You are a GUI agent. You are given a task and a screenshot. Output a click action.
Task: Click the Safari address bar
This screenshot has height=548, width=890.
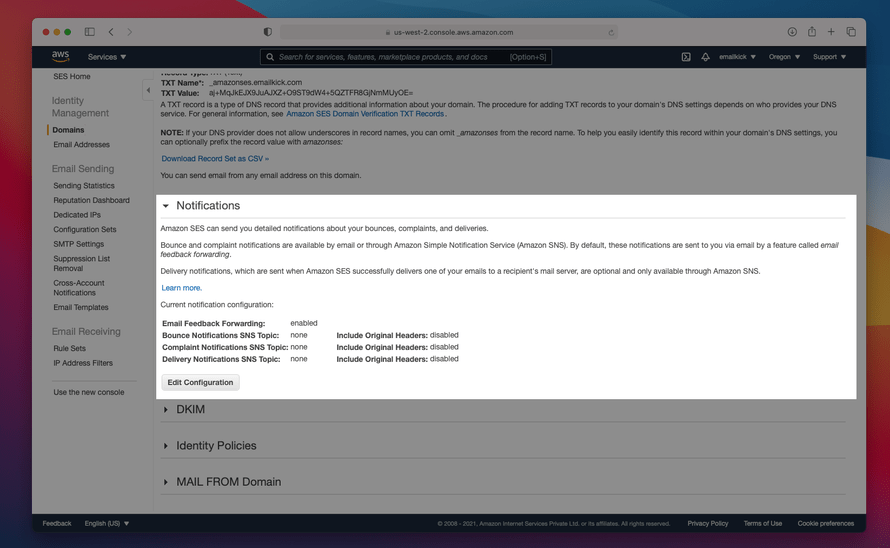(x=448, y=32)
